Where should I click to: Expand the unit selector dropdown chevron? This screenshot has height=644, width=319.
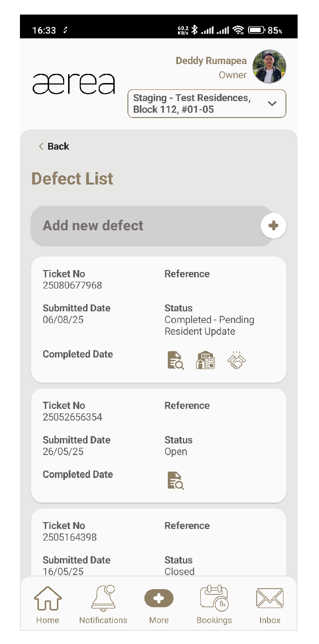(x=272, y=103)
